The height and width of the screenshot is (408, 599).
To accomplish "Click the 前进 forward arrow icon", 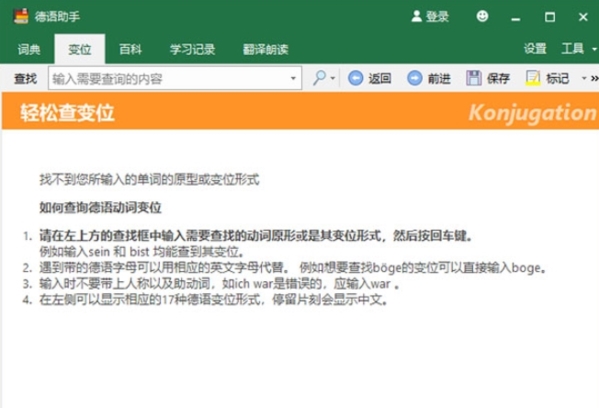I will click(414, 78).
